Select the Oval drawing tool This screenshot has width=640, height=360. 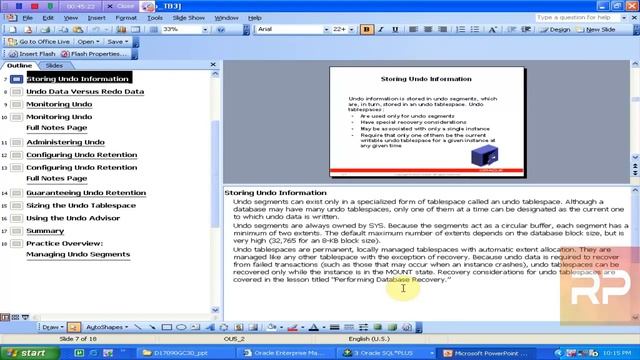click(x=181, y=327)
